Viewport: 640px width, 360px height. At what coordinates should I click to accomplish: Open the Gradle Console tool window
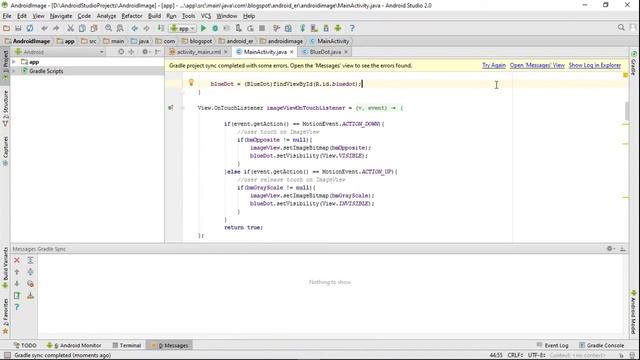click(x=602, y=345)
